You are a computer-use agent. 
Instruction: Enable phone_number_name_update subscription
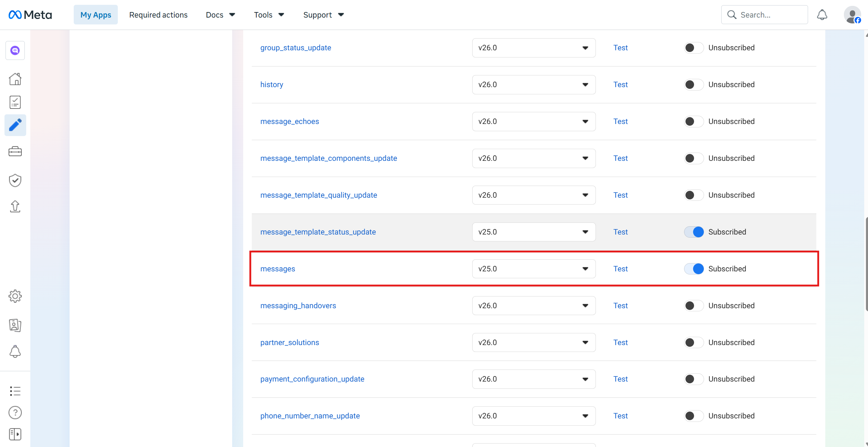tap(694, 416)
